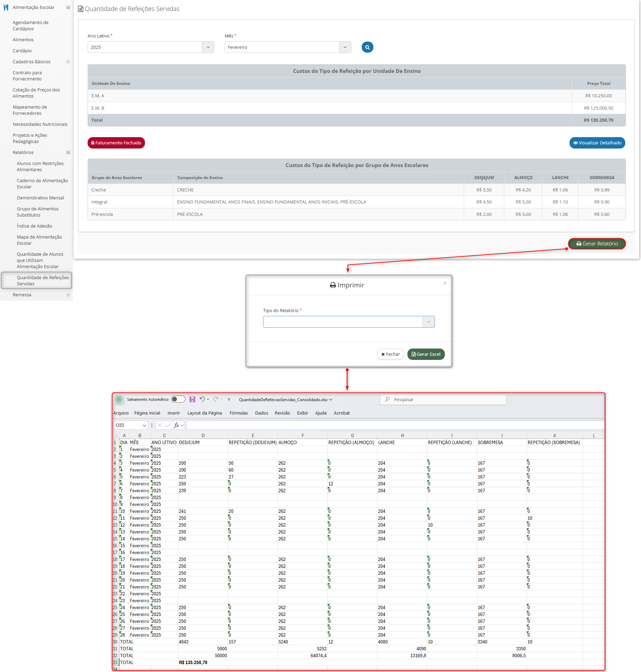Viewport: 641px width, 672px height.
Task: Open Agendamento de Cardápios in sidebar
Action: click(x=31, y=25)
